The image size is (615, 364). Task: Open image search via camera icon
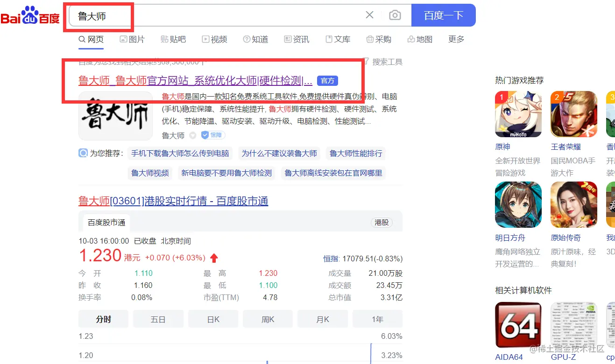click(395, 15)
